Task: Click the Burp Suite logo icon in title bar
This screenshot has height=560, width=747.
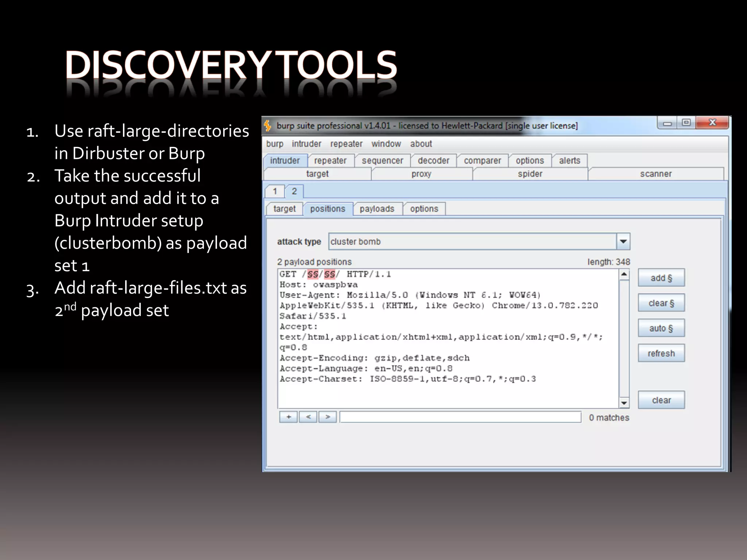Action: tap(268, 126)
